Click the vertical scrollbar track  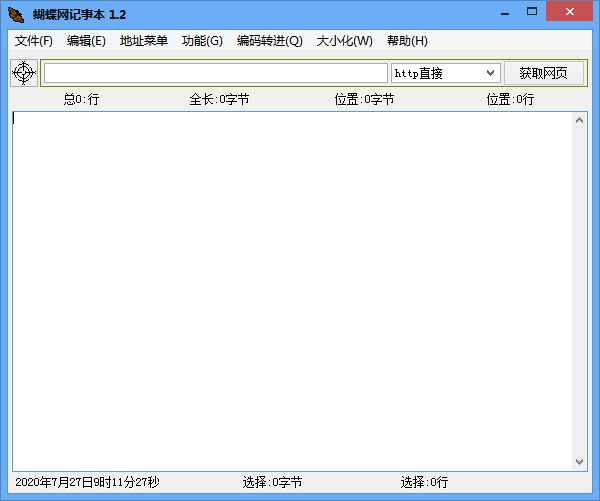[580, 290]
